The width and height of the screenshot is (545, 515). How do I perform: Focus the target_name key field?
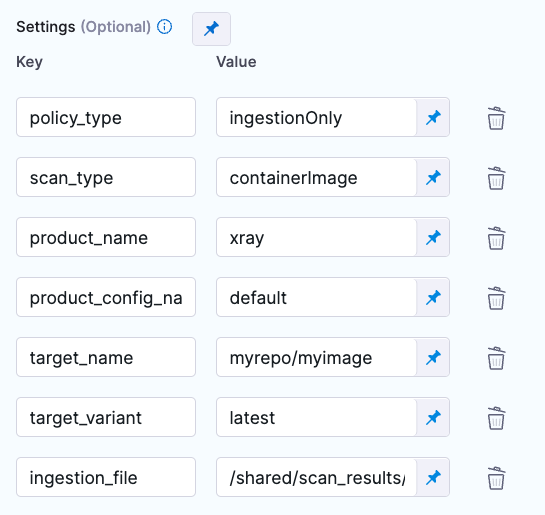(106, 357)
